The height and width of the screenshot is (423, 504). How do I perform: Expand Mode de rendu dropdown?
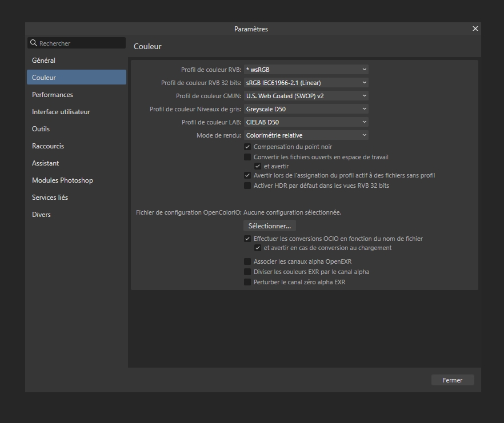tap(306, 135)
